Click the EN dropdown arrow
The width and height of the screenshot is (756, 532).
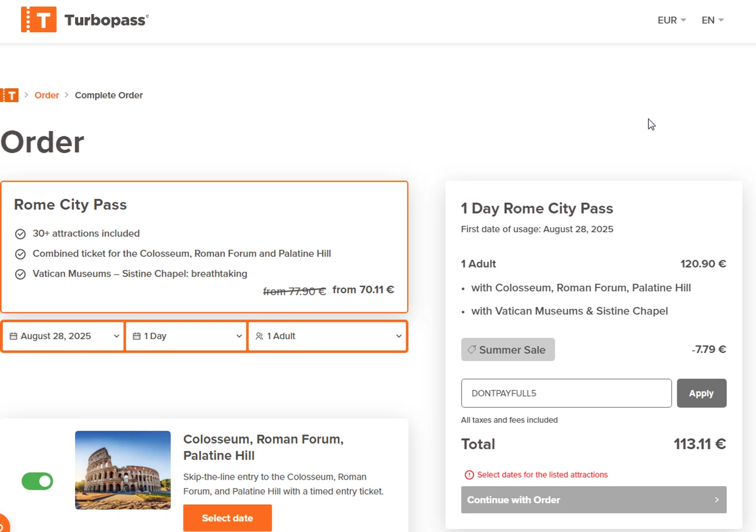[721, 20]
